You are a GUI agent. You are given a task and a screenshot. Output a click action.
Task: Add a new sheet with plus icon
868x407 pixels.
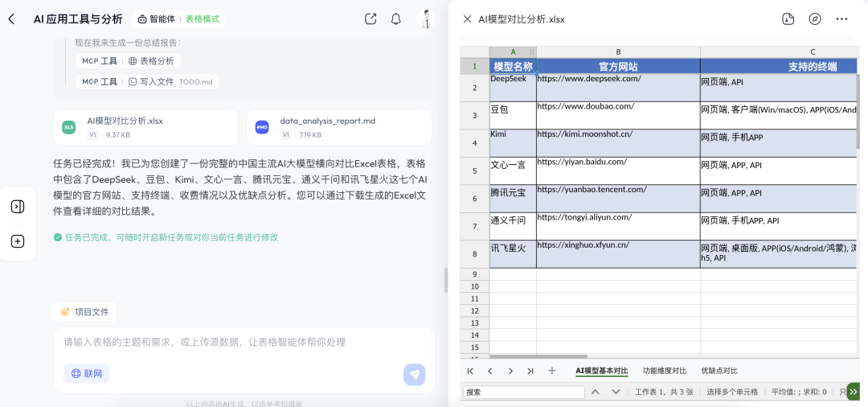pyautogui.click(x=552, y=371)
